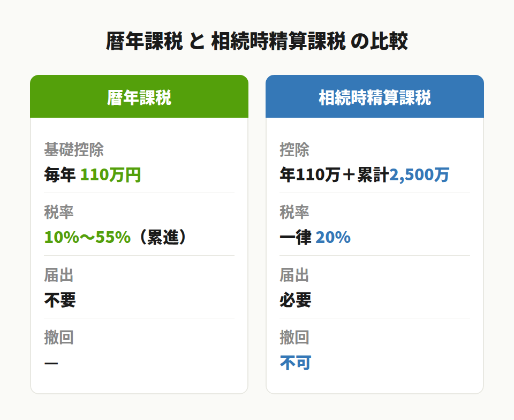
Task: Click the 不要 value
Action: pyautogui.click(x=60, y=300)
